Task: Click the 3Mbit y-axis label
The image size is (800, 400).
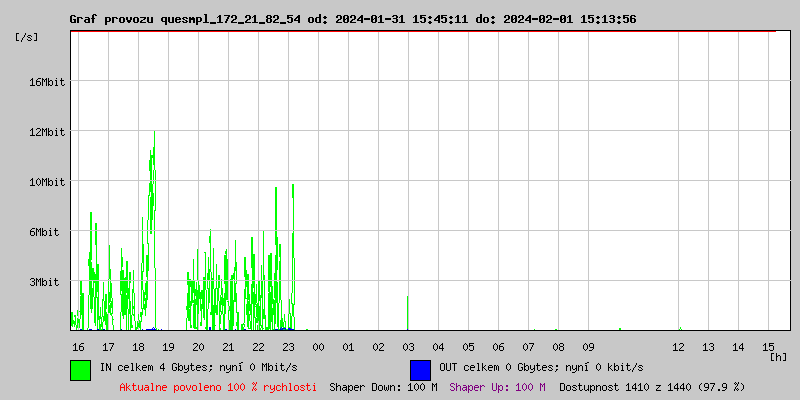Action: [47, 282]
